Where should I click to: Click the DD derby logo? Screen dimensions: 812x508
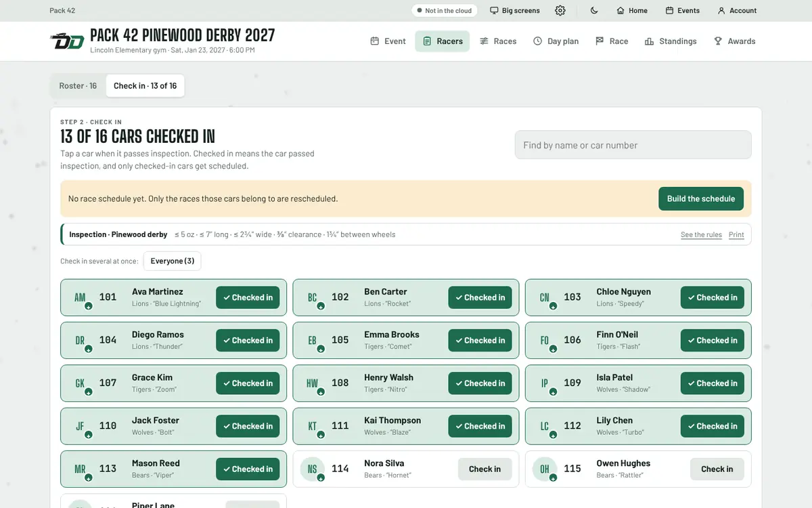(67, 41)
